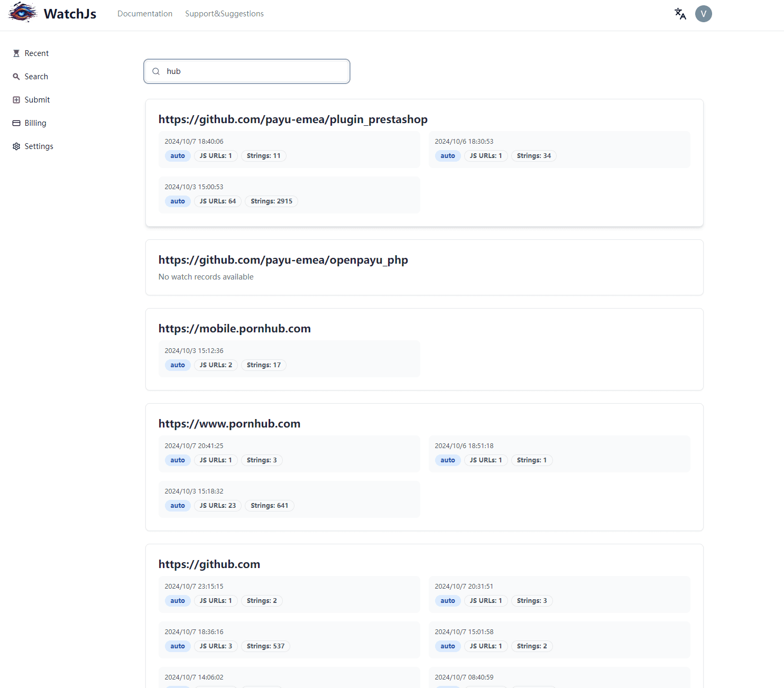Image resolution: width=784 pixels, height=688 pixels.
Task: Click the Strings: 11 badge
Action: 264,156
